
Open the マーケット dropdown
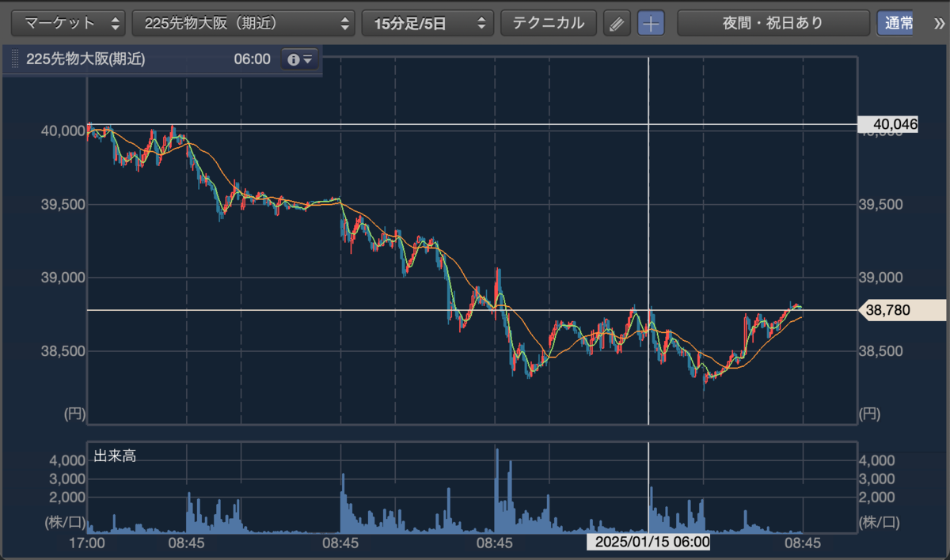tap(68, 23)
